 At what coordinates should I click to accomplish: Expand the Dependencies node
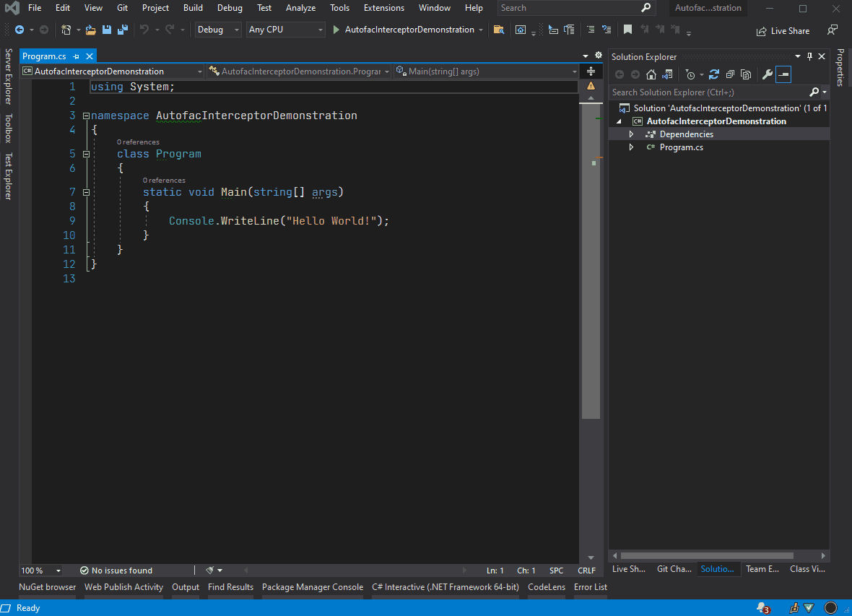pyautogui.click(x=631, y=134)
